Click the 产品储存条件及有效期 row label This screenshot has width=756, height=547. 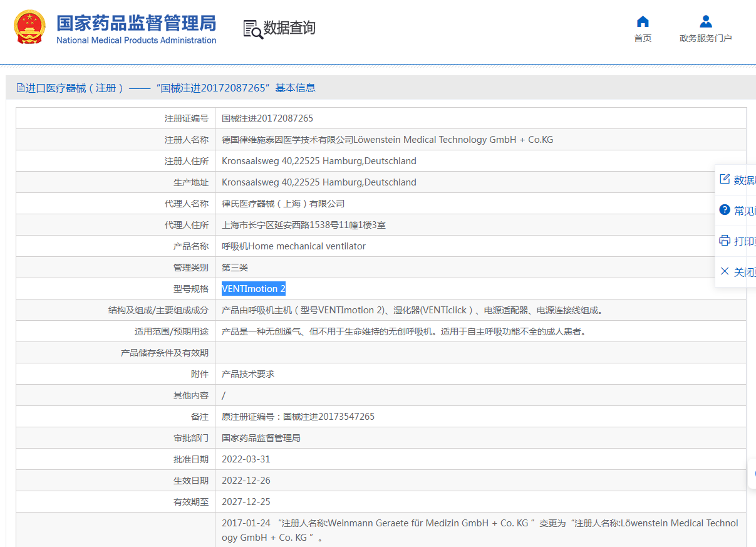pyautogui.click(x=165, y=353)
